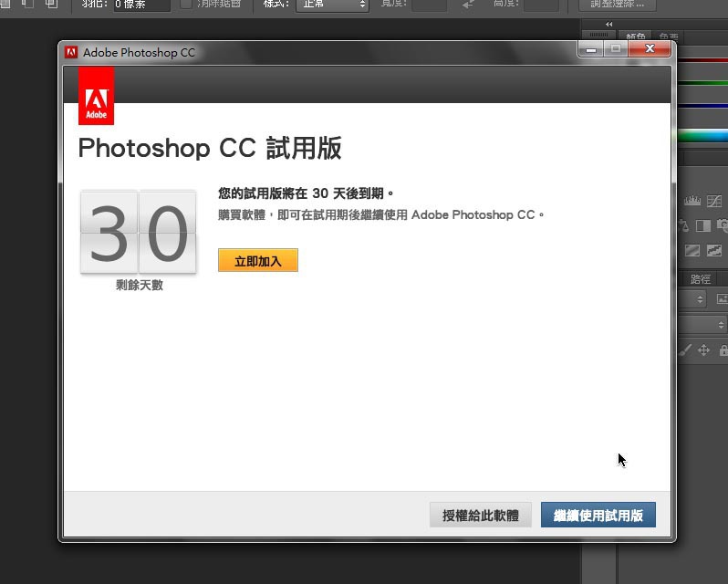728x584 pixels.
Task: Click the 30 remaining days counter
Action: 139,232
